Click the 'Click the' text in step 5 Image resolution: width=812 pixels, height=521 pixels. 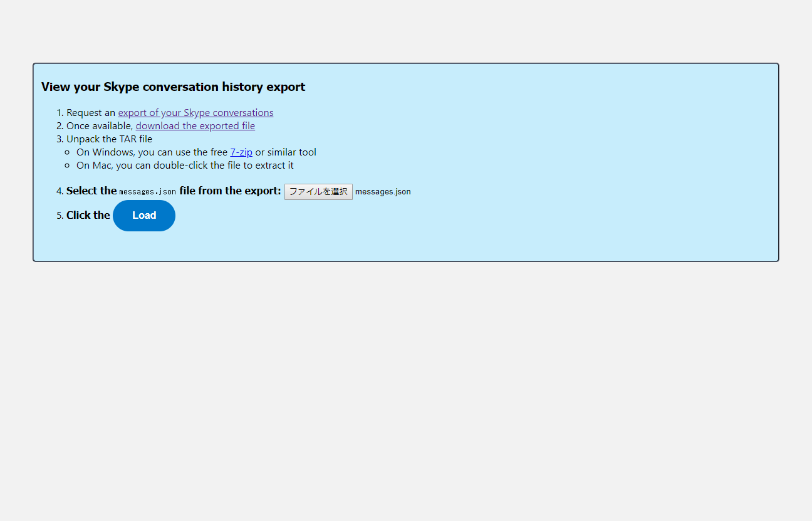(88, 216)
